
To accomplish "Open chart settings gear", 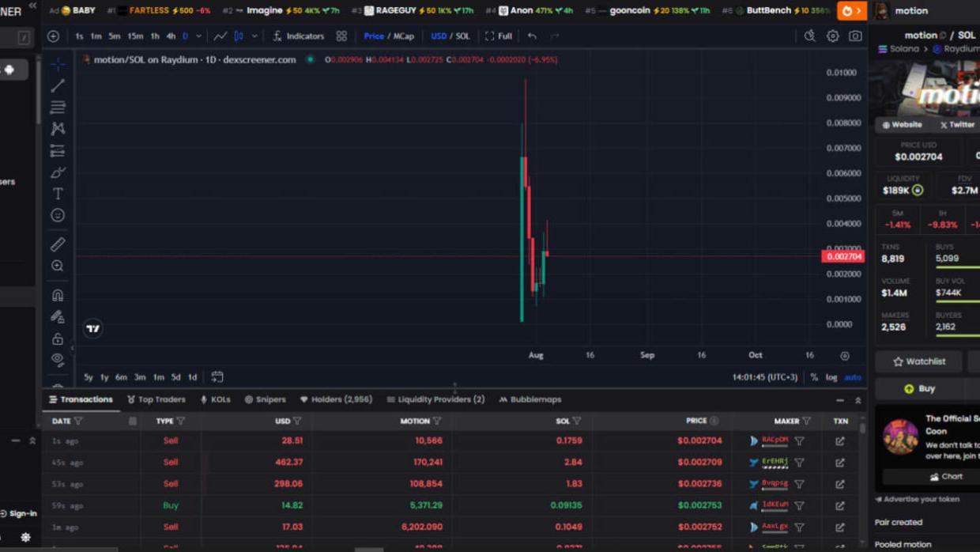I will click(833, 36).
